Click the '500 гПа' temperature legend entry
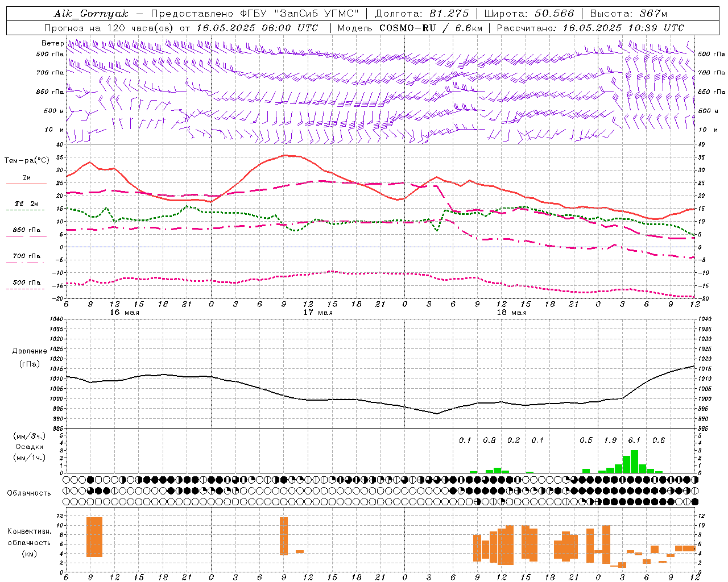 click(26, 282)
